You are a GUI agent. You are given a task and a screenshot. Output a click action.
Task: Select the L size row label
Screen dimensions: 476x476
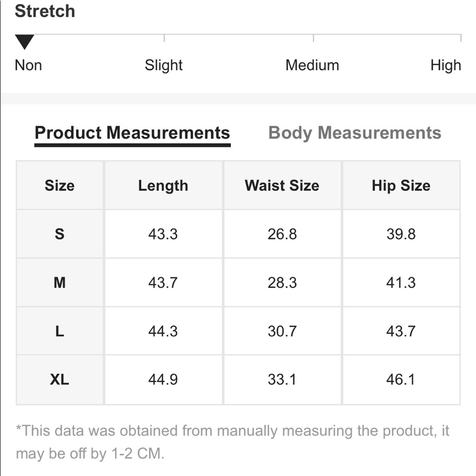point(59,331)
